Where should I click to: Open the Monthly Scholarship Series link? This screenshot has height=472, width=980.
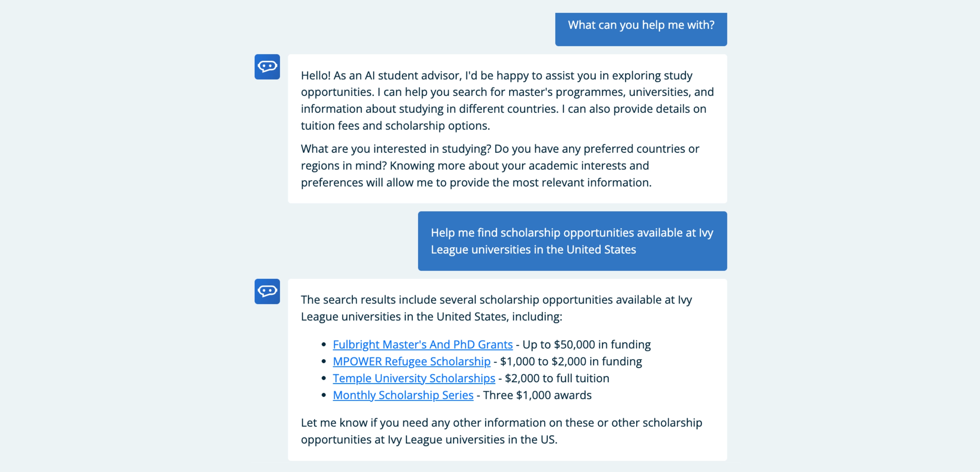403,395
